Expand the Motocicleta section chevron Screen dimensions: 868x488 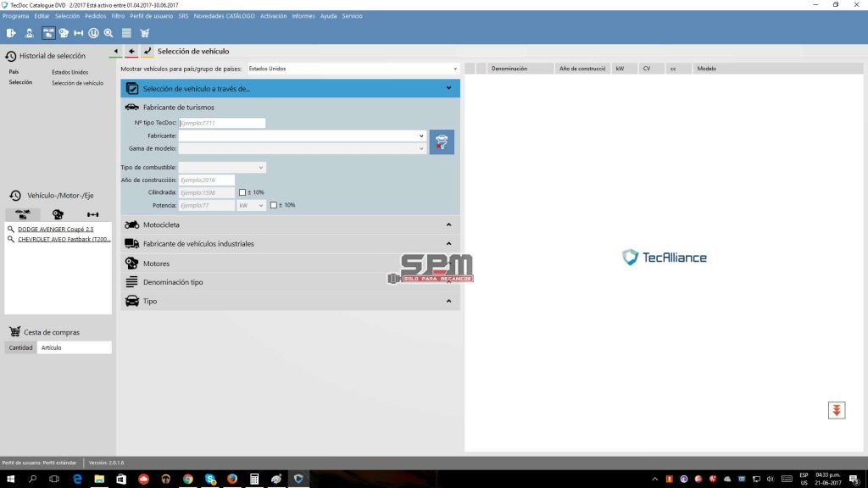click(x=449, y=225)
